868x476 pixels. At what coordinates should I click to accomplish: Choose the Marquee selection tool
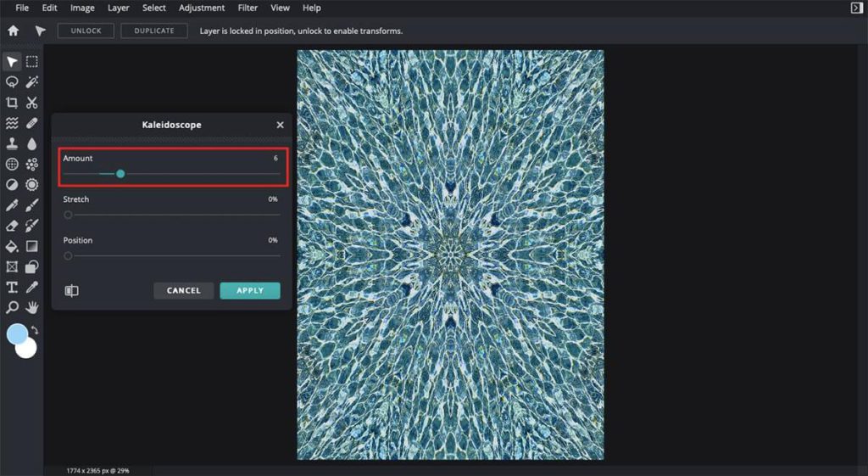click(32, 62)
